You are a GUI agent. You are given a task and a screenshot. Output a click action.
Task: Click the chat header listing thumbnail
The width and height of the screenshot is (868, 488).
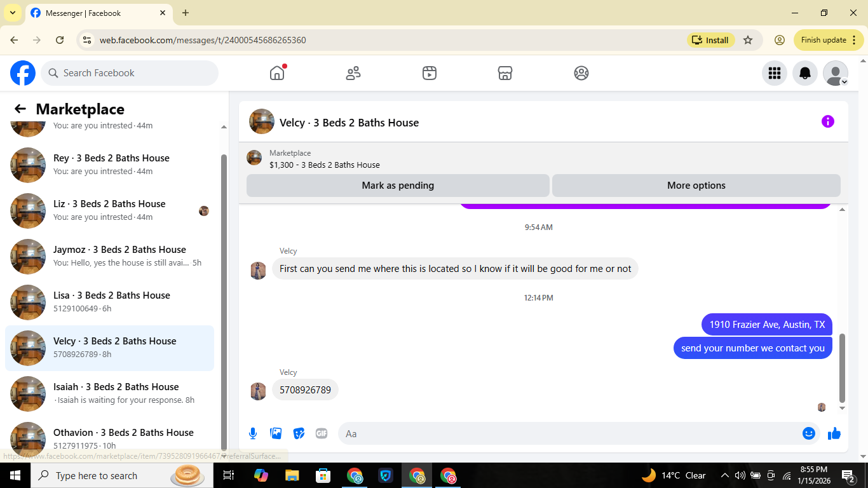click(x=262, y=121)
